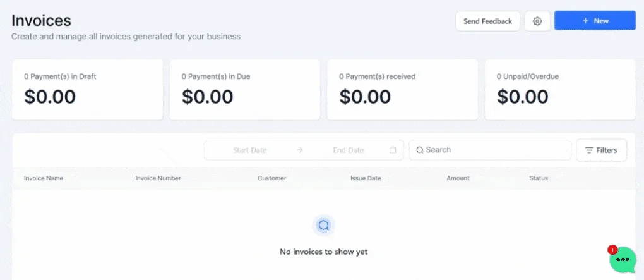Sort by Invoice Name column header
This screenshot has height=280, width=644.
[x=44, y=178]
